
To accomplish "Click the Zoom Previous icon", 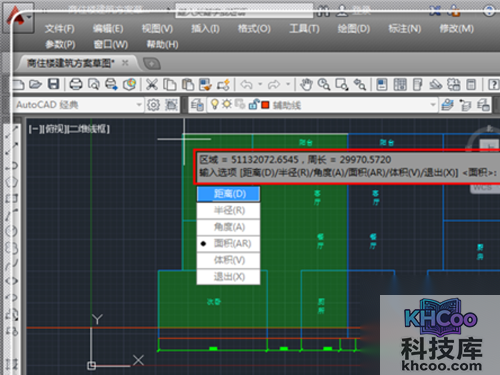I will pos(360,84).
